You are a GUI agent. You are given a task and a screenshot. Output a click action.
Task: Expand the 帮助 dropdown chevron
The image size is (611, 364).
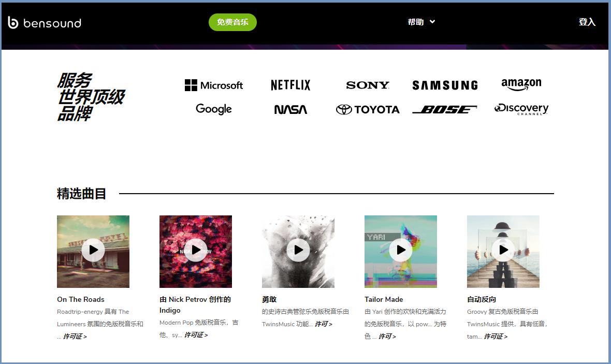(432, 22)
